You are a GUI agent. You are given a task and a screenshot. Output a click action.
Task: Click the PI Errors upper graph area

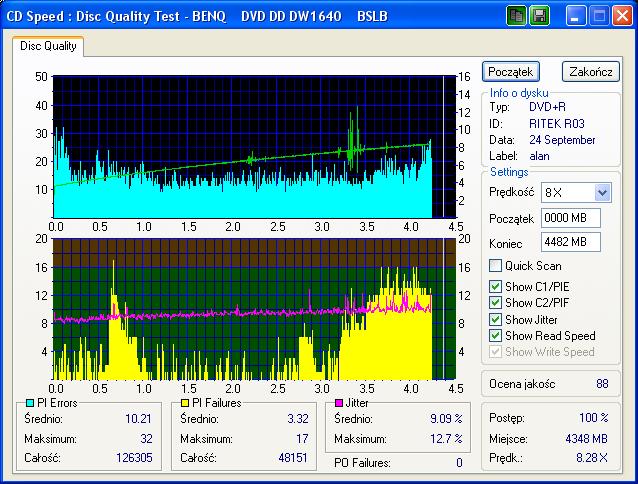[254, 147]
